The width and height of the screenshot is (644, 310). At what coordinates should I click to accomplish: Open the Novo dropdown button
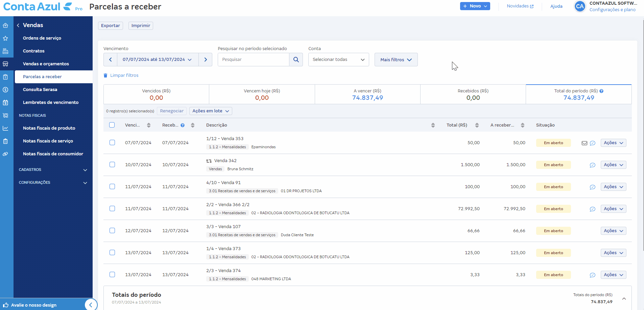[x=475, y=6]
